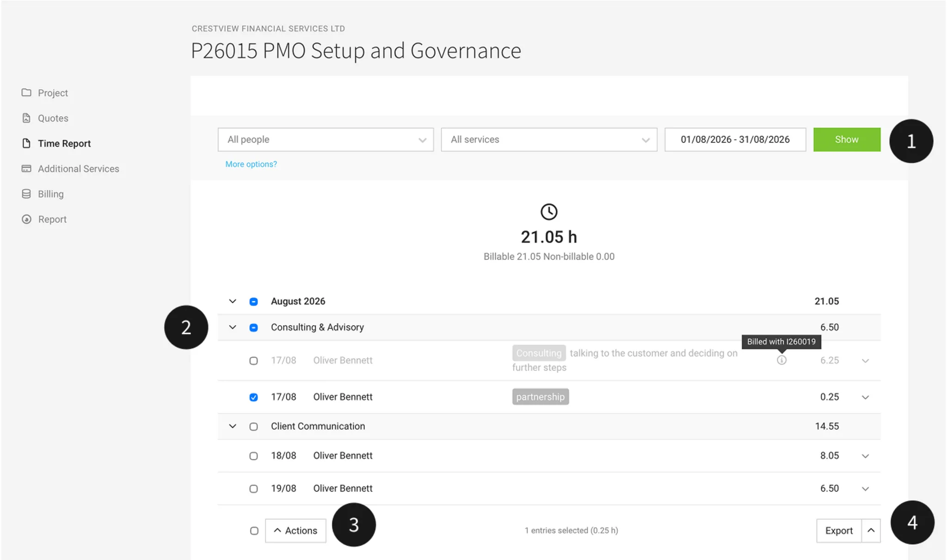Image resolution: width=947 pixels, height=560 pixels.
Task: Click the clock icon above 21.05 h
Action: (549, 212)
